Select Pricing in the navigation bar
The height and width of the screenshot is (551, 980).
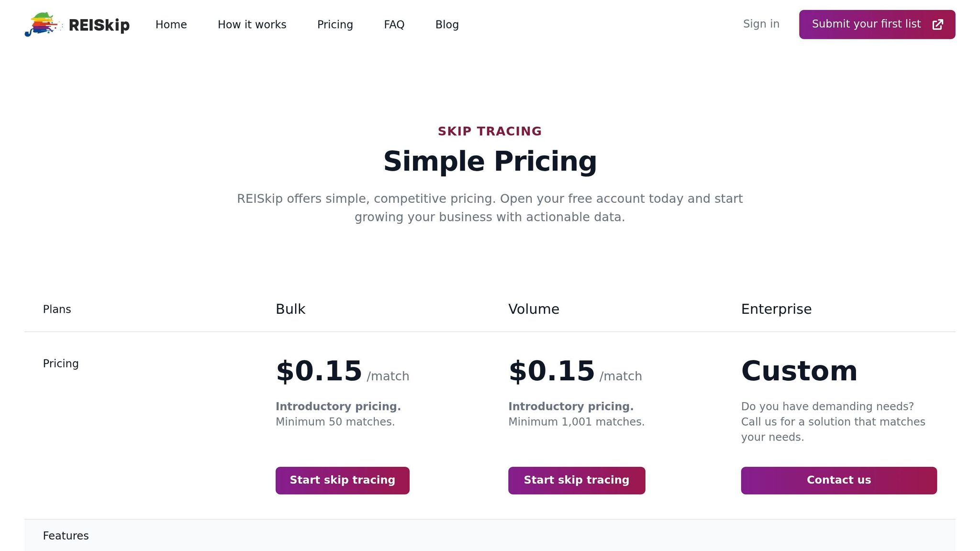[335, 24]
